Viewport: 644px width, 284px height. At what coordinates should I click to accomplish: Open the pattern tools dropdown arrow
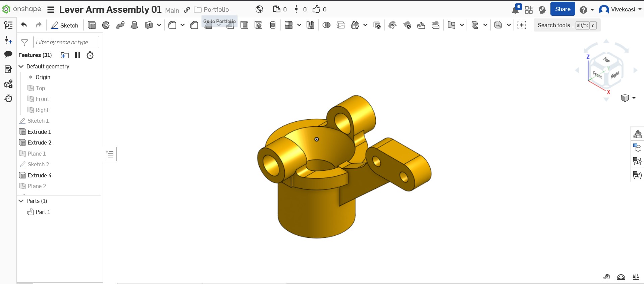[299, 25]
